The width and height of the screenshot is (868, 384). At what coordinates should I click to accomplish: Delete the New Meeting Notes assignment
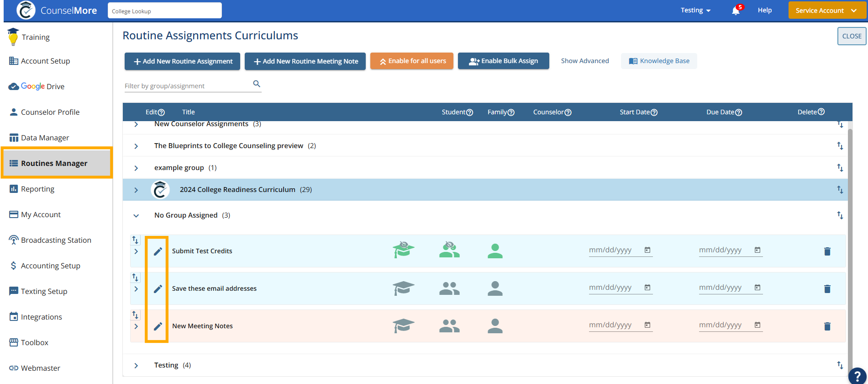[827, 326]
